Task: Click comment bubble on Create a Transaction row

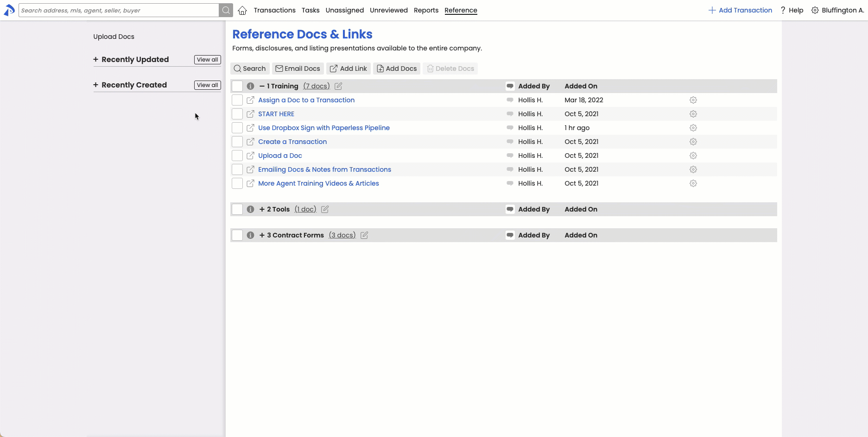Action: tap(510, 142)
